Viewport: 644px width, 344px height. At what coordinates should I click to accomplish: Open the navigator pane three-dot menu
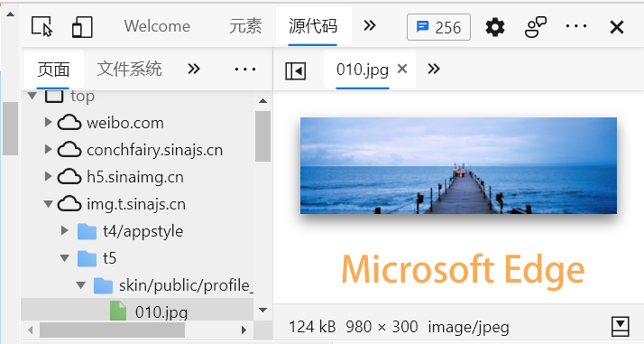tap(245, 69)
